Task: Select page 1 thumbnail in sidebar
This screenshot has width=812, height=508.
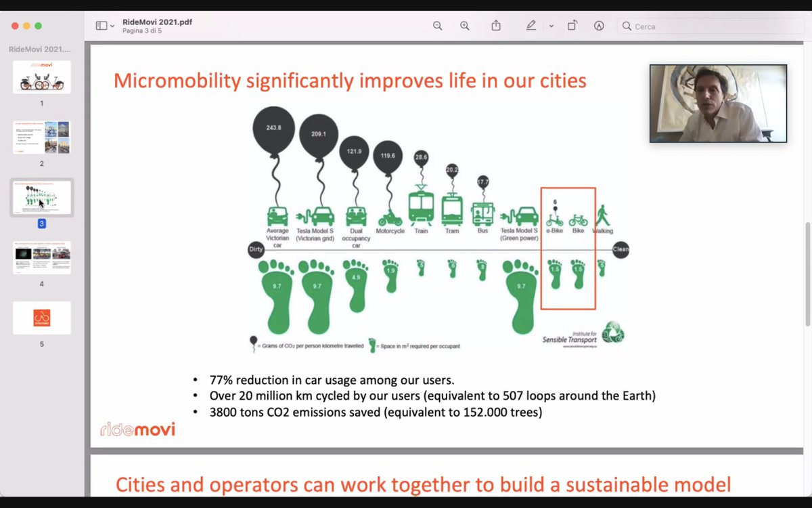Action: click(42, 77)
